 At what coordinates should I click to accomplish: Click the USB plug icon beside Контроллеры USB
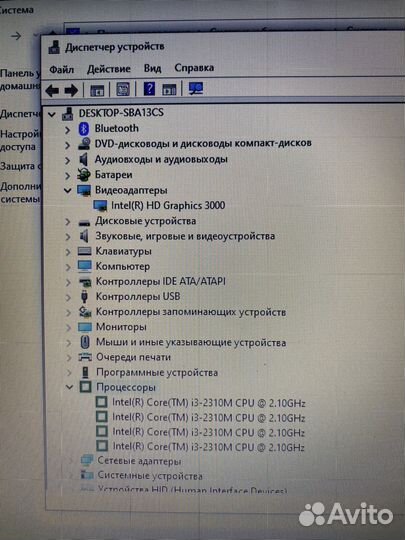click(84, 297)
